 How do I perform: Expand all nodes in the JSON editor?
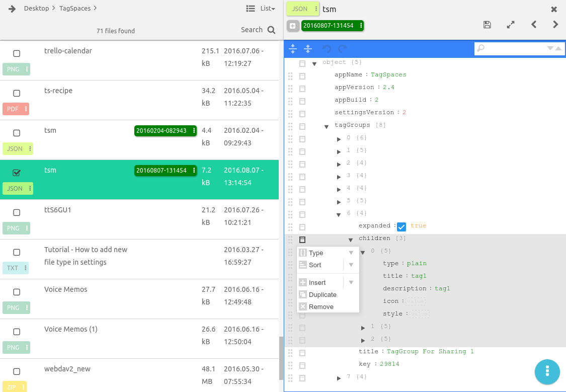(x=293, y=48)
